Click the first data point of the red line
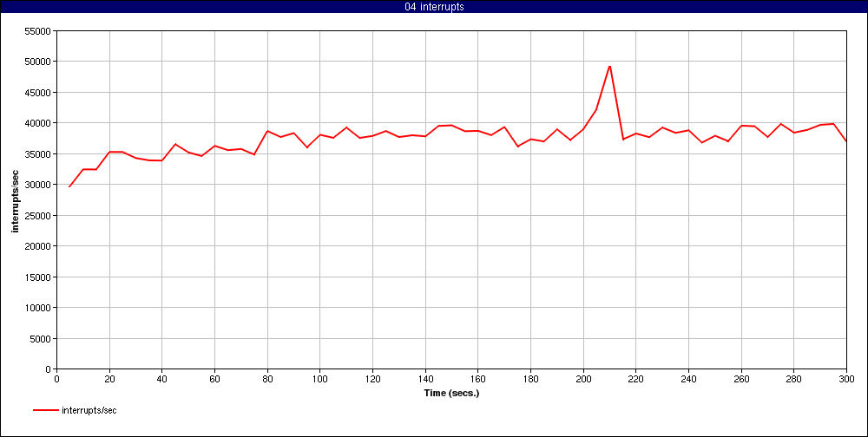The image size is (868, 437). [x=69, y=186]
